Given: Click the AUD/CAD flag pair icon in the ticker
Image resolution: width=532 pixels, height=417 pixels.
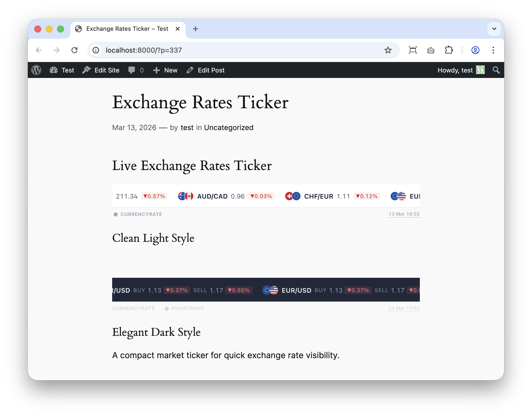Looking at the screenshot, I should pyautogui.click(x=185, y=196).
